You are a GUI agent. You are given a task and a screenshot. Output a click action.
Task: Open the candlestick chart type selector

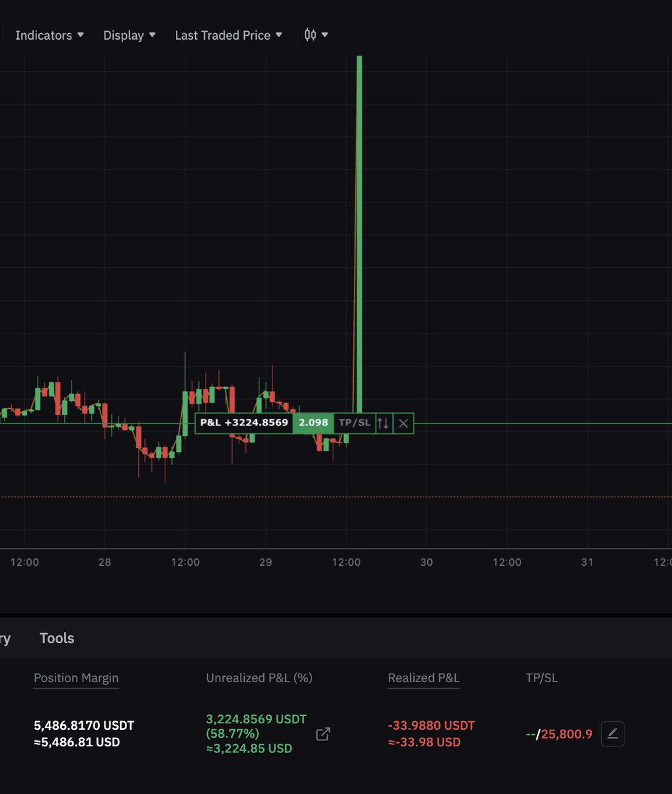(316, 34)
